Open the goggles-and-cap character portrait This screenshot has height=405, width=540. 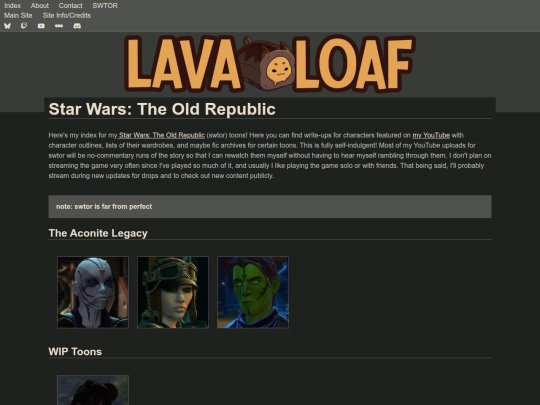pos(173,292)
